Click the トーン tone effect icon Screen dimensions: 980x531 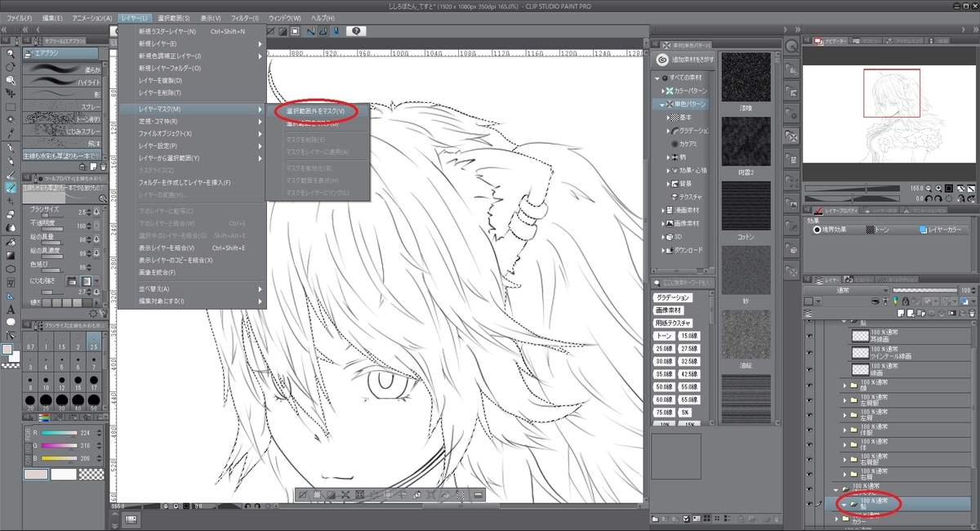[869, 230]
